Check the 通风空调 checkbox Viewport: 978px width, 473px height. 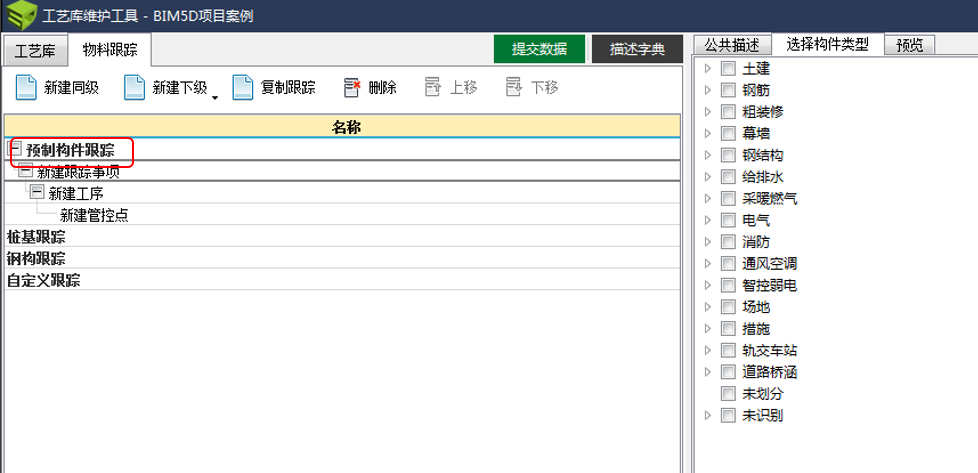(x=728, y=263)
